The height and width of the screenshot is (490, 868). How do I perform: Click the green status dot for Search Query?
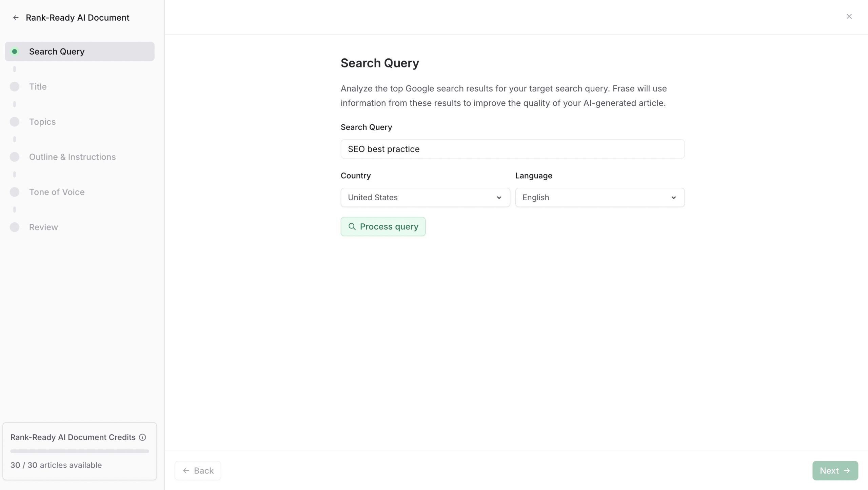click(15, 52)
